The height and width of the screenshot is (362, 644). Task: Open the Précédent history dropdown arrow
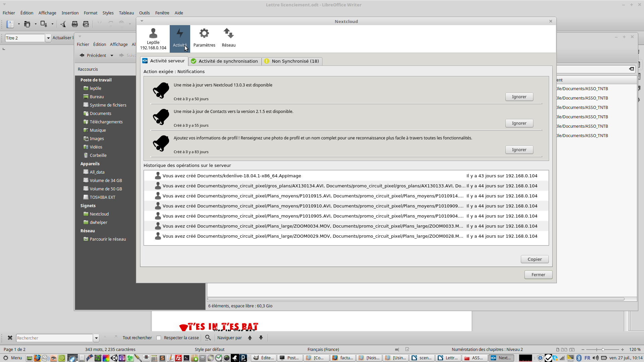112,55
